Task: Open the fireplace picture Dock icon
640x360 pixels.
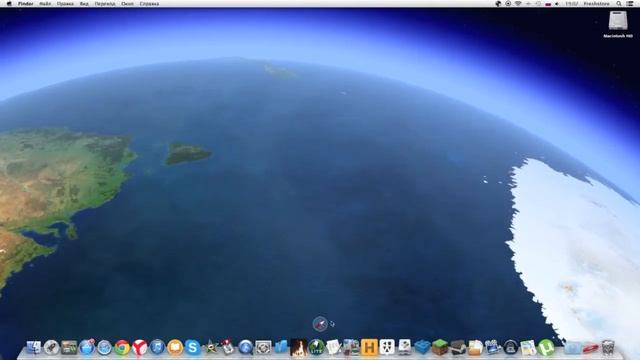Action: [298, 347]
